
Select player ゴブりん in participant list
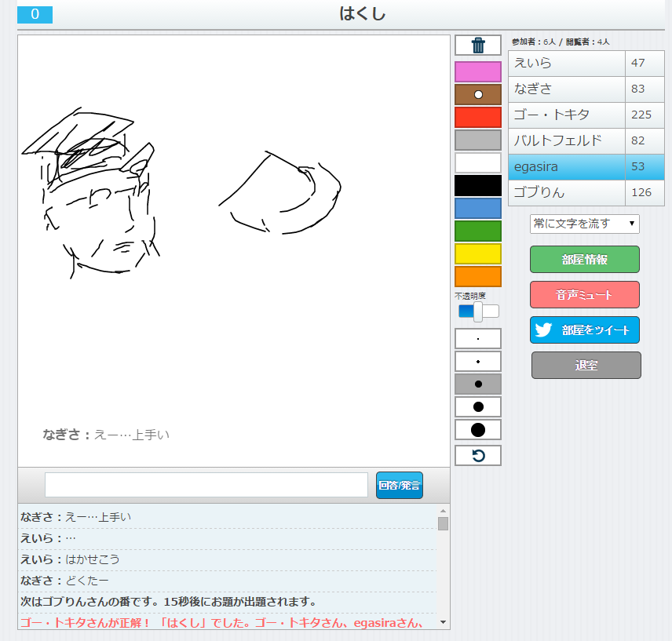point(567,192)
